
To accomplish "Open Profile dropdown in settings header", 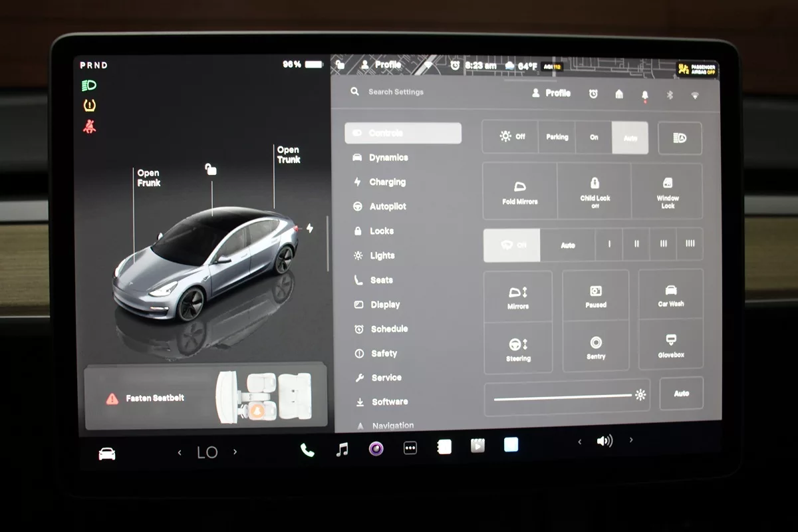I will 551,94.
